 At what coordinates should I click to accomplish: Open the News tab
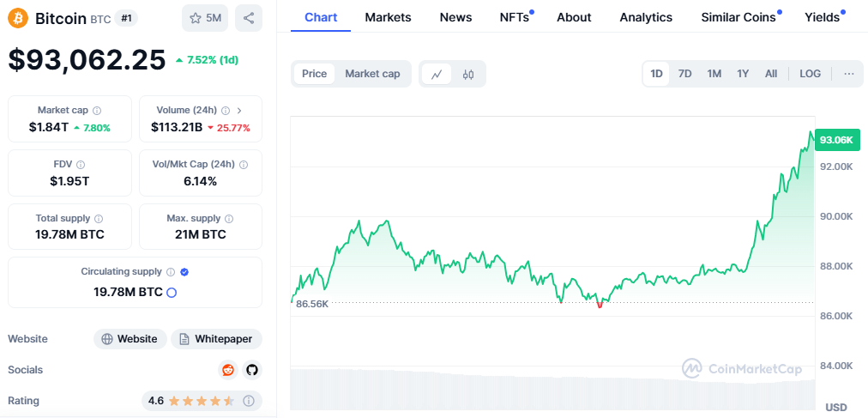[455, 17]
